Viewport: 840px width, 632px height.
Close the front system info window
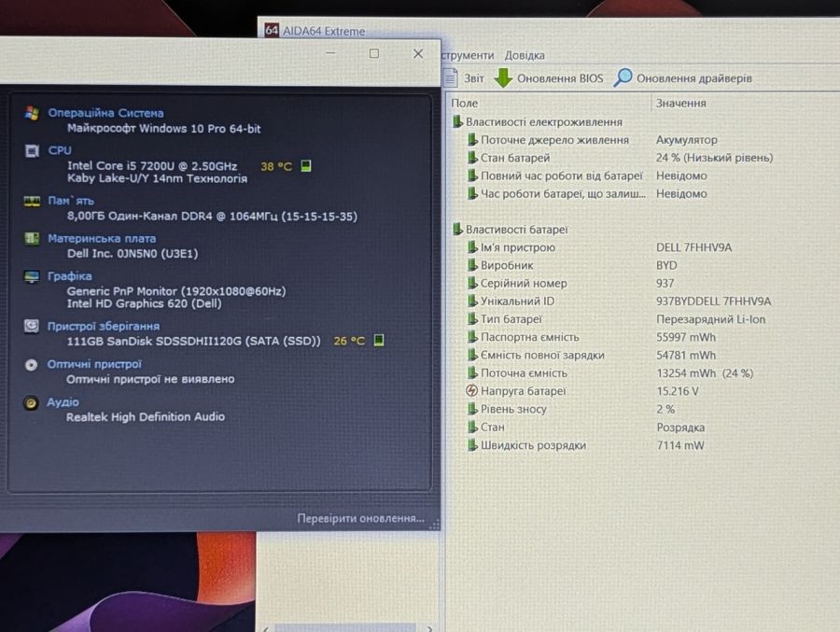click(x=418, y=53)
